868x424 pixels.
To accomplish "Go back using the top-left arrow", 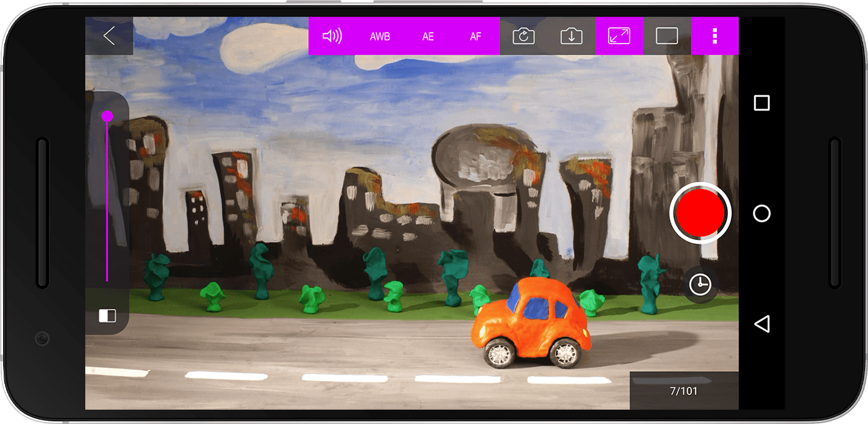I will coord(109,36).
